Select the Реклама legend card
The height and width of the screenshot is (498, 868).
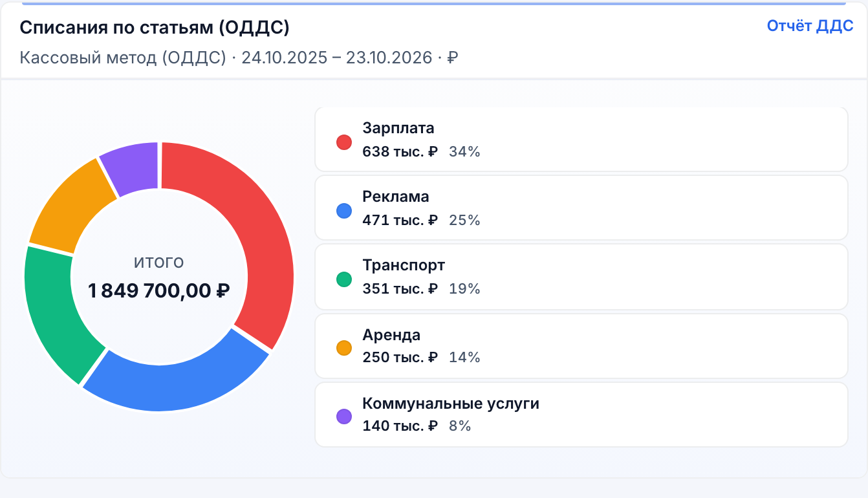(x=581, y=208)
